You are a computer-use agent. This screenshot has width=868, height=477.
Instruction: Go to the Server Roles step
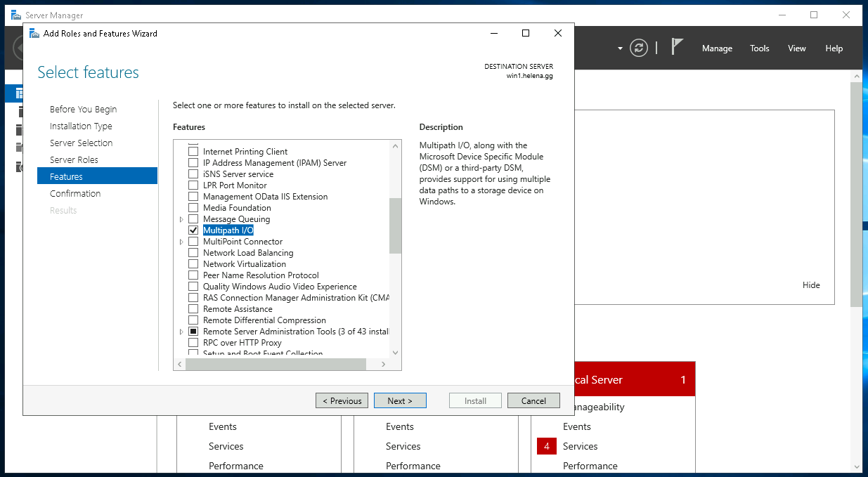pos(74,159)
